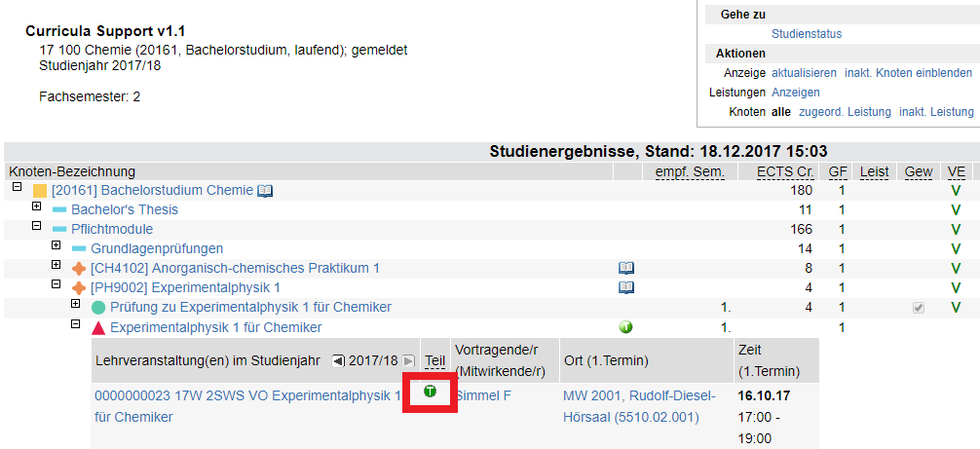Viewport: 980px width, 449px height.
Task: Open the Studienstatus link
Action: (x=806, y=34)
